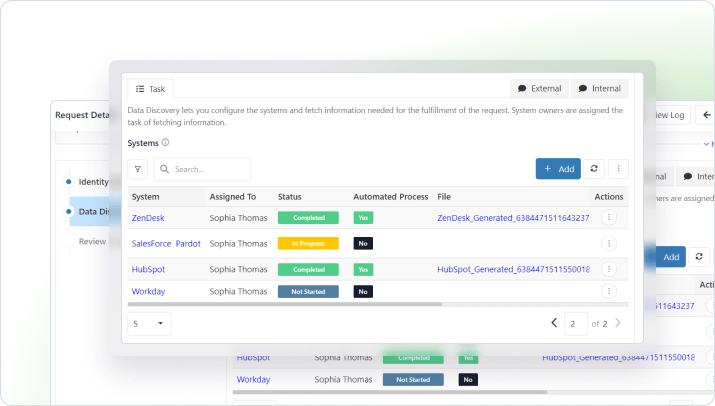
Task: Click the Not Started badge in front panel
Action: [x=308, y=291]
